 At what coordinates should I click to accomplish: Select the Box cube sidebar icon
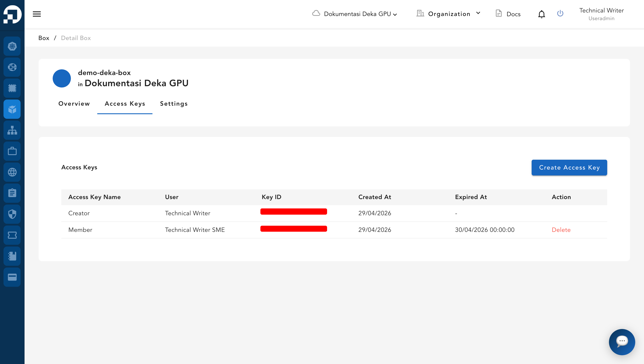coord(12,109)
